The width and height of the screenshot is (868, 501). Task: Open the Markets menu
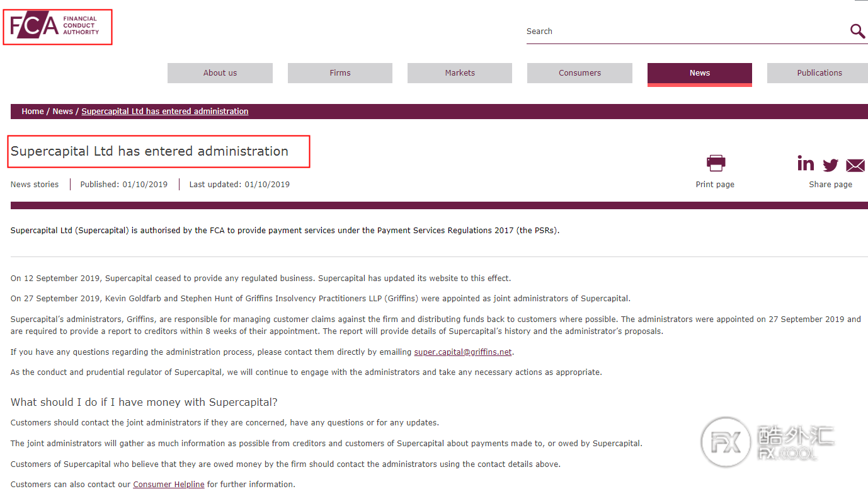click(460, 73)
